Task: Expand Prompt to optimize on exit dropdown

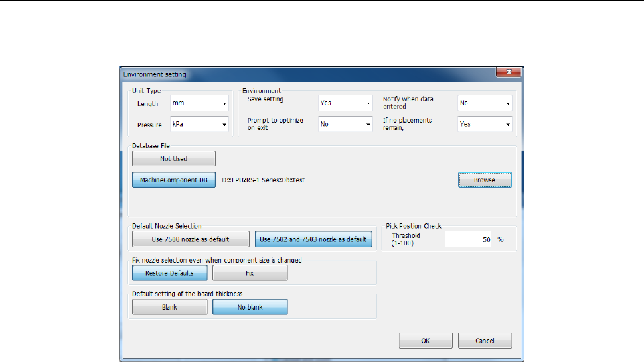Action: [x=345, y=124]
